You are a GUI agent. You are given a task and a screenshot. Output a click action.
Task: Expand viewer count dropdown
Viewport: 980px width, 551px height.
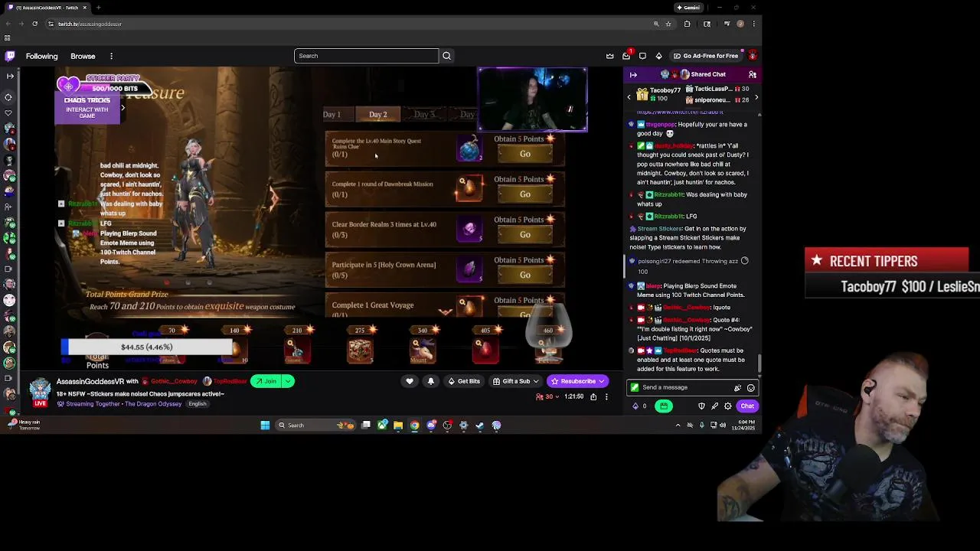[x=549, y=396]
